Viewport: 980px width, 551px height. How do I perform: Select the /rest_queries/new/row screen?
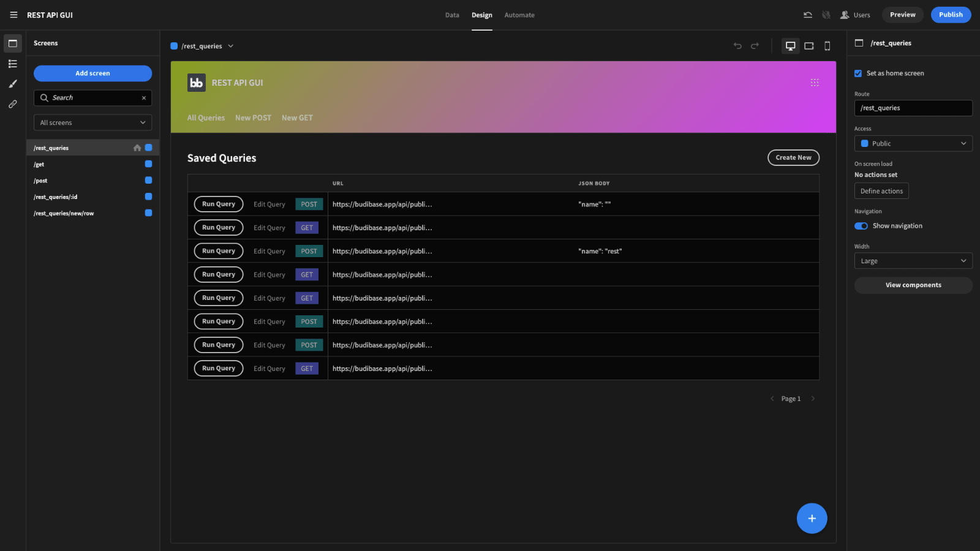(93, 214)
